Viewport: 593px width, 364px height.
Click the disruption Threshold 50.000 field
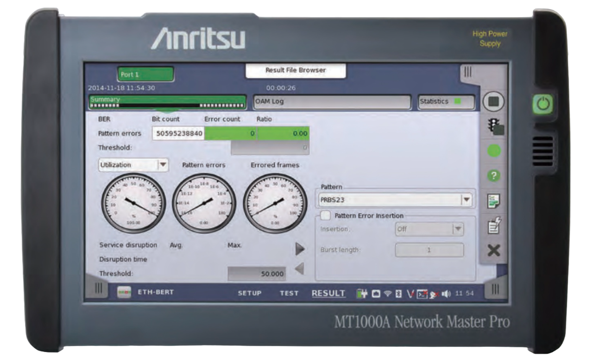click(x=257, y=274)
